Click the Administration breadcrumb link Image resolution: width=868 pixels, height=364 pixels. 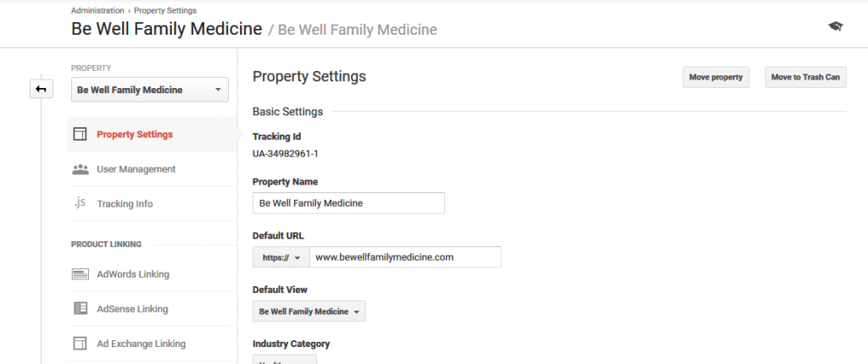point(97,10)
